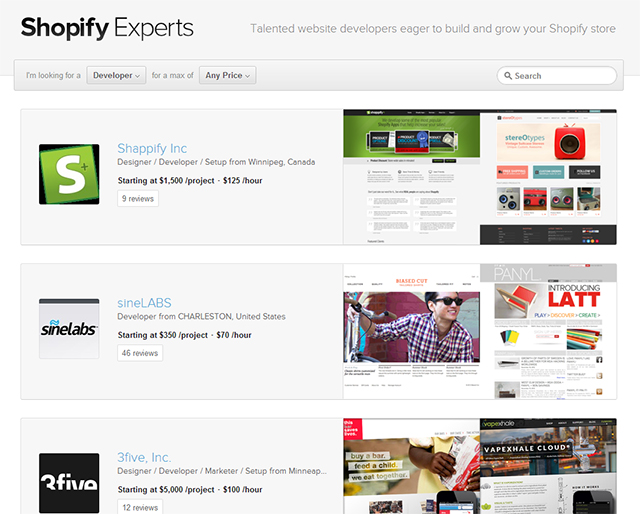Screen dimensions: 640x514
Task: Click the sinelabs logo image
Action: [x=69, y=329]
